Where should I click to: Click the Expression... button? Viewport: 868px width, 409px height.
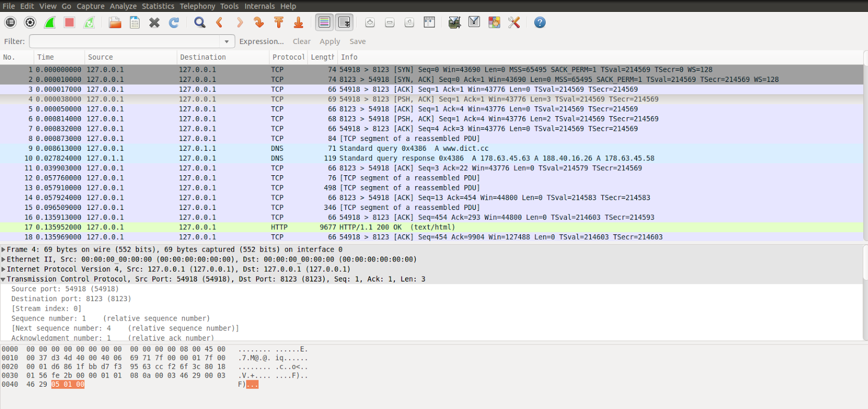pos(261,42)
